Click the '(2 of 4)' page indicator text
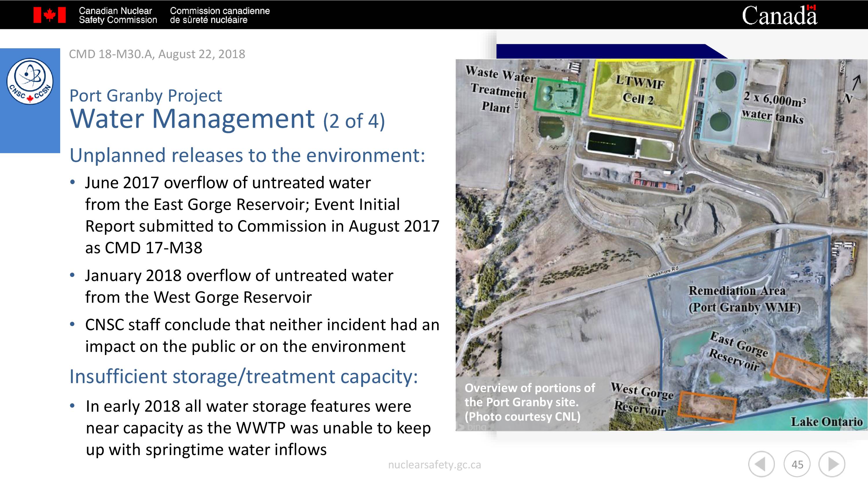This screenshot has width=868, height=488. point(354,121)
